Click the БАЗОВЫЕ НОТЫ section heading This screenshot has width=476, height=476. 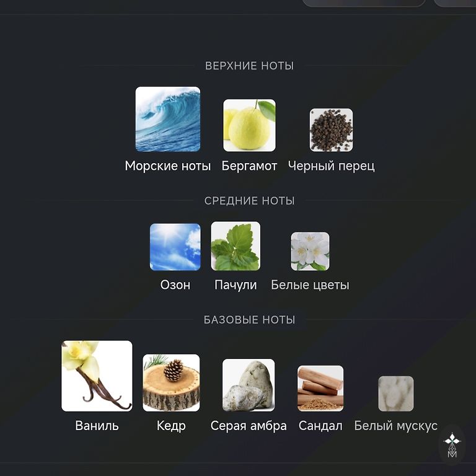[249, 320]
